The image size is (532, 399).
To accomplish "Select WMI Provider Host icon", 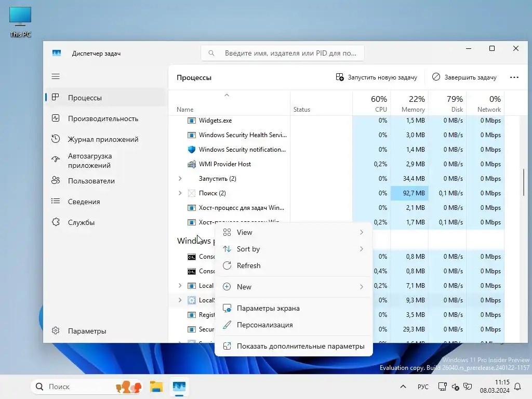I will pyautogui.click(x=192, y=164).
